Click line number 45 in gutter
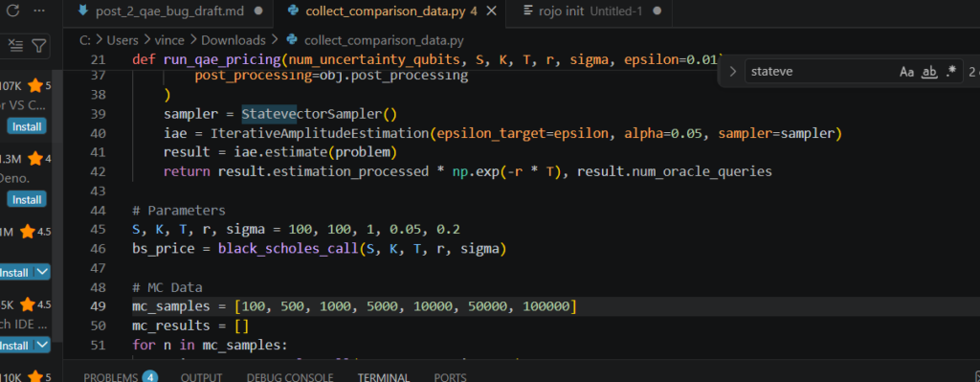Image resolution: width=980 pixels, height=382 pixels. pyautogui.click(x=99, y=230)
